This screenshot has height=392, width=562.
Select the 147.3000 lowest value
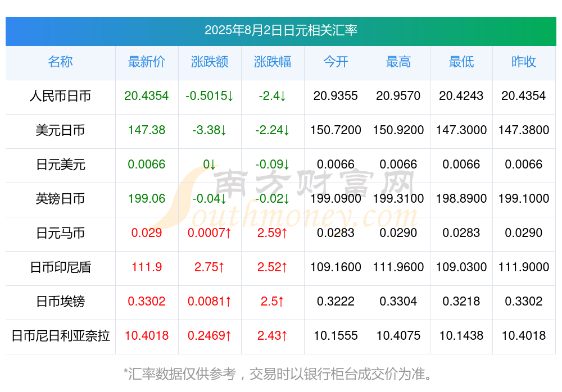pyautogui.click(x=461, y=130)
